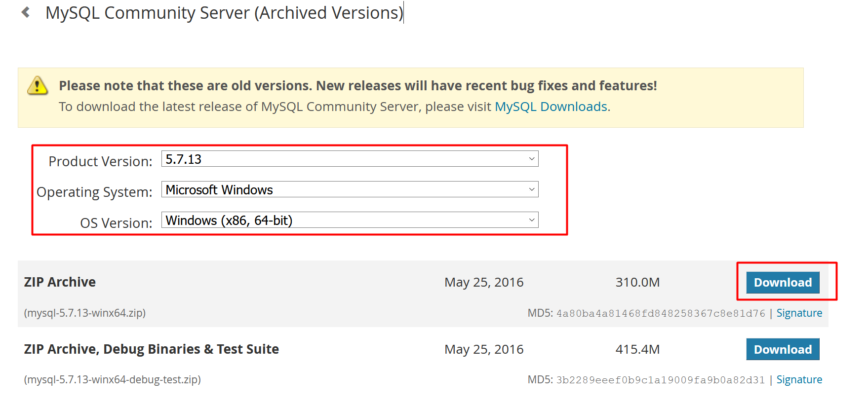Click the Signature link for the debug-test zip

tap(799, 379)
